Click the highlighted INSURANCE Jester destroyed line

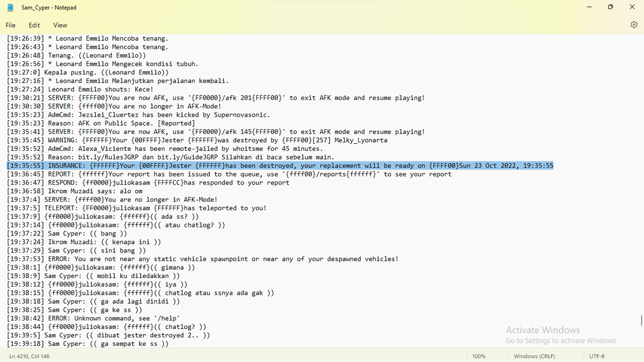point(280,165)
